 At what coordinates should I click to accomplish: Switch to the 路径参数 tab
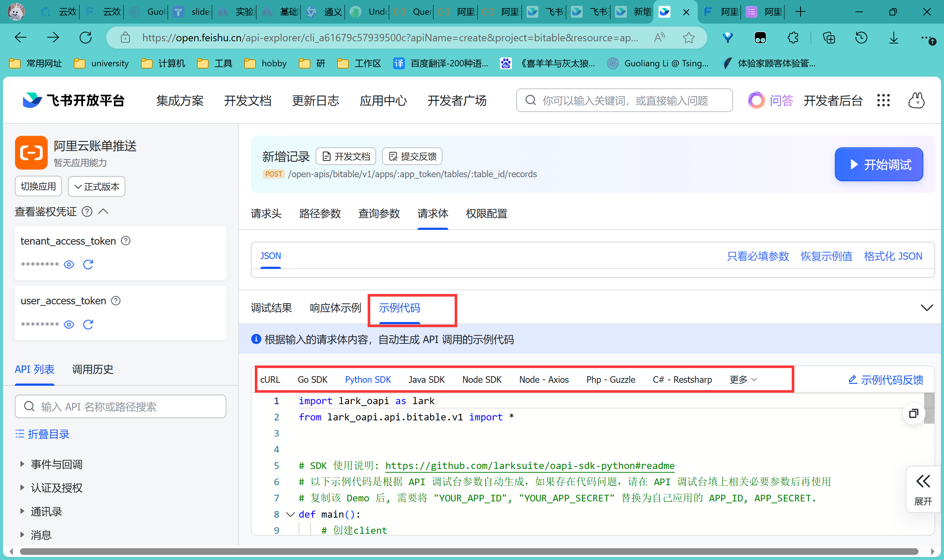click(x=320, y=214)
